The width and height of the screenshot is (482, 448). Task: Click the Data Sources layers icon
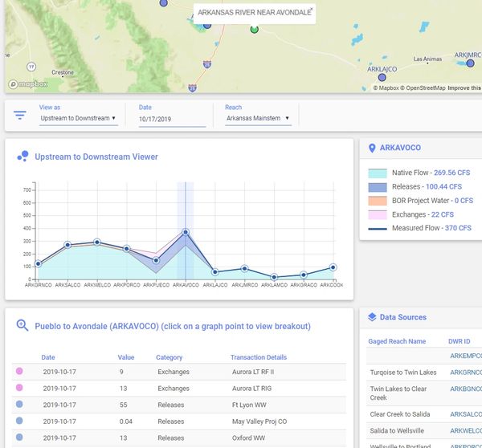pyautogui.click(x=371, y=317)
